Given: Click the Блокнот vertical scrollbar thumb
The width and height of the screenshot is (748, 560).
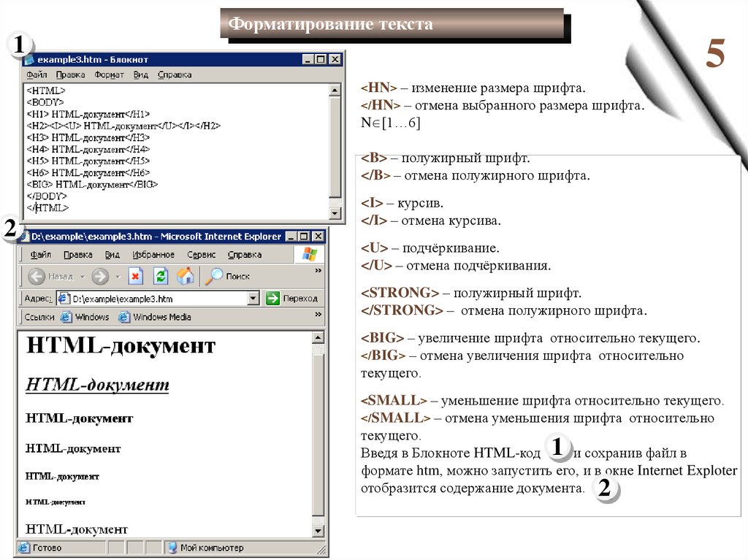Looking at the screenshot, I should [x=335, y=146].
